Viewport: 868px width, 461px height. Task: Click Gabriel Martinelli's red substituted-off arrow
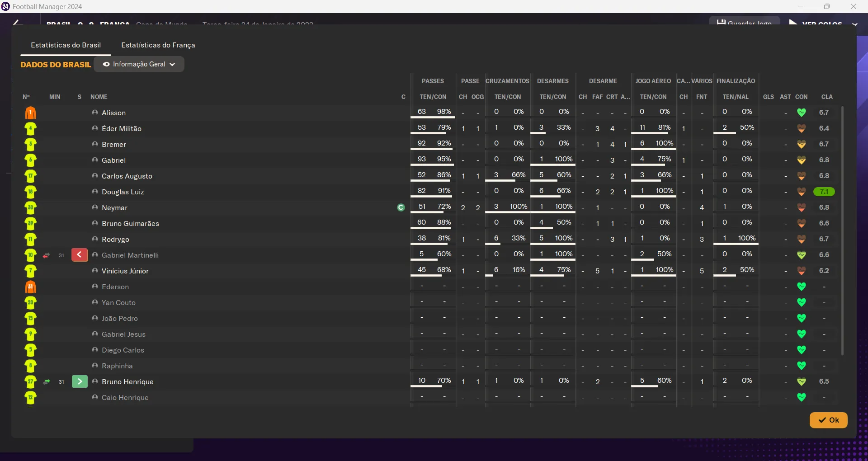[80, 255]
